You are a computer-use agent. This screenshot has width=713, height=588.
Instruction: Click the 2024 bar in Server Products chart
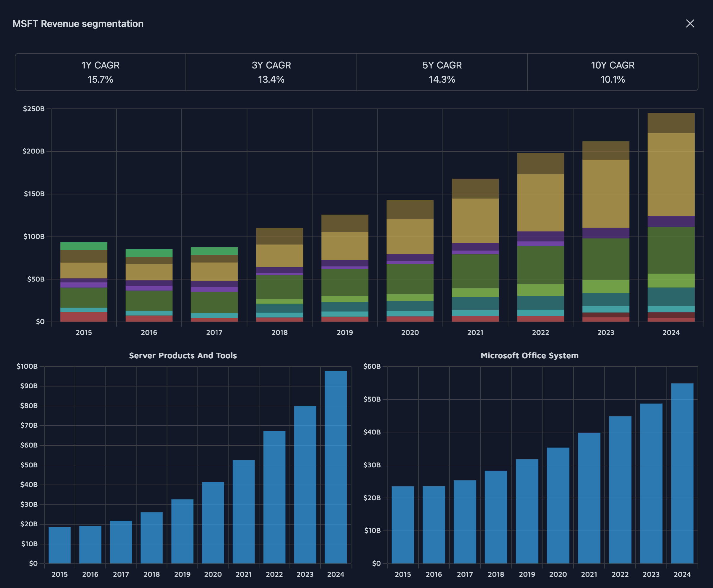(336, 467)
